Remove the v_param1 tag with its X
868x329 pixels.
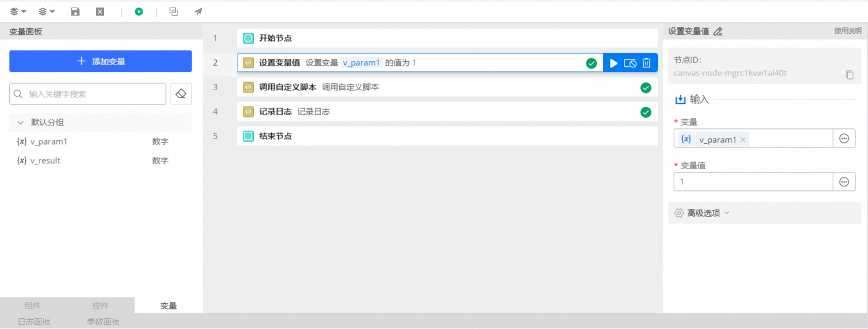743,140
